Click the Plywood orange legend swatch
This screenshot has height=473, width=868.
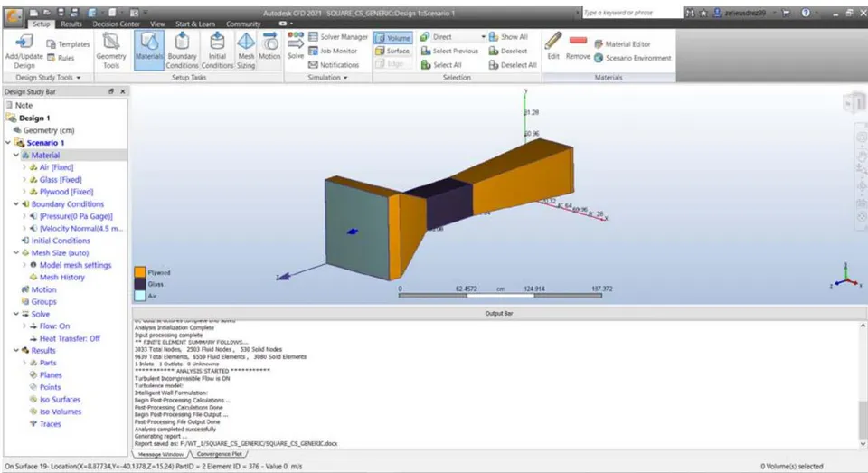pyautogui.click(x=140, y=272)
